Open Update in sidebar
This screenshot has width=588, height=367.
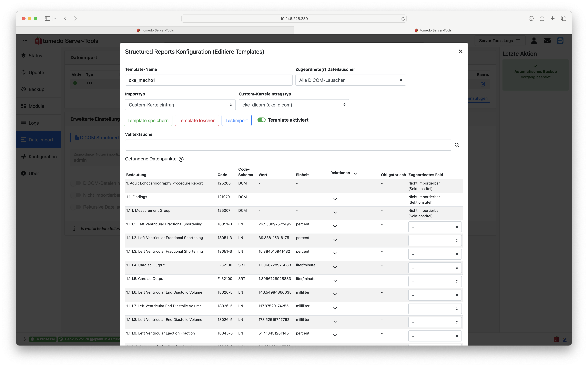click(39, 72)
